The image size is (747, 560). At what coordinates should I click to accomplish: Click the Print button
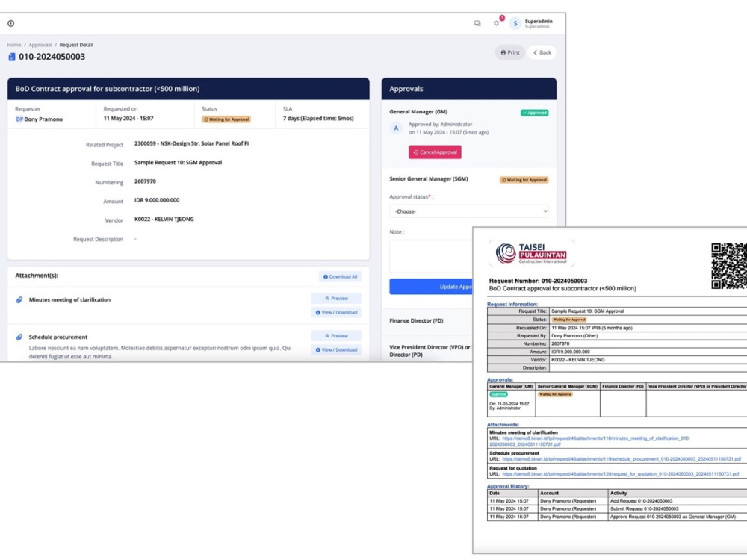point(509,52)
